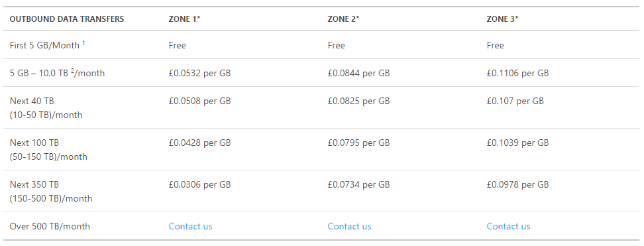The height and width of the screenshot is (246, 644).
Task: Open Contact us link under Zone 1
Action: 190,226
